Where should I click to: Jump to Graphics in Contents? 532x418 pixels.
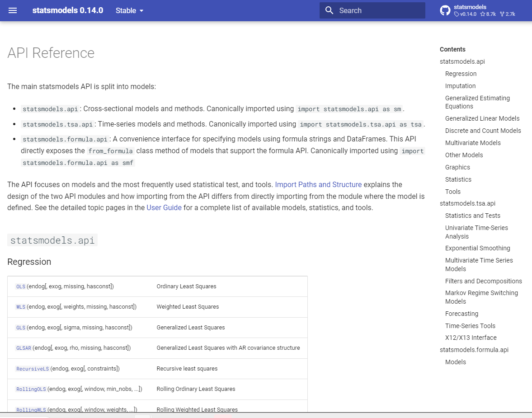(x=457, y=167)
